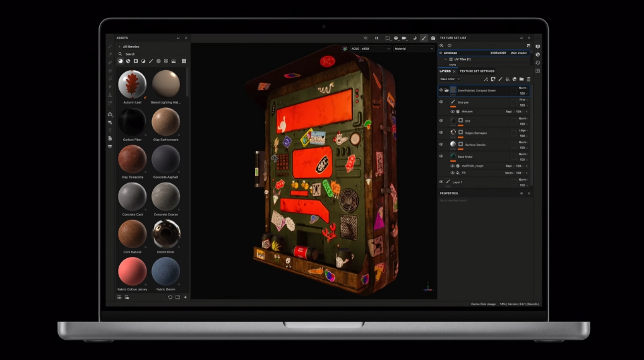Switch to rendering mode camera icon
Viewport: 644px width, 360px height.
(432, 38)
